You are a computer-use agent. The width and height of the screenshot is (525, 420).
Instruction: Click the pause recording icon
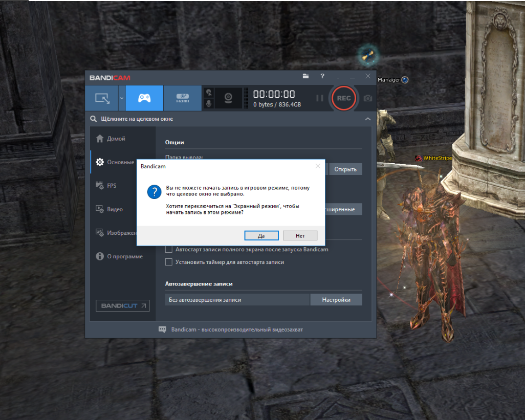tap(320, 98)
